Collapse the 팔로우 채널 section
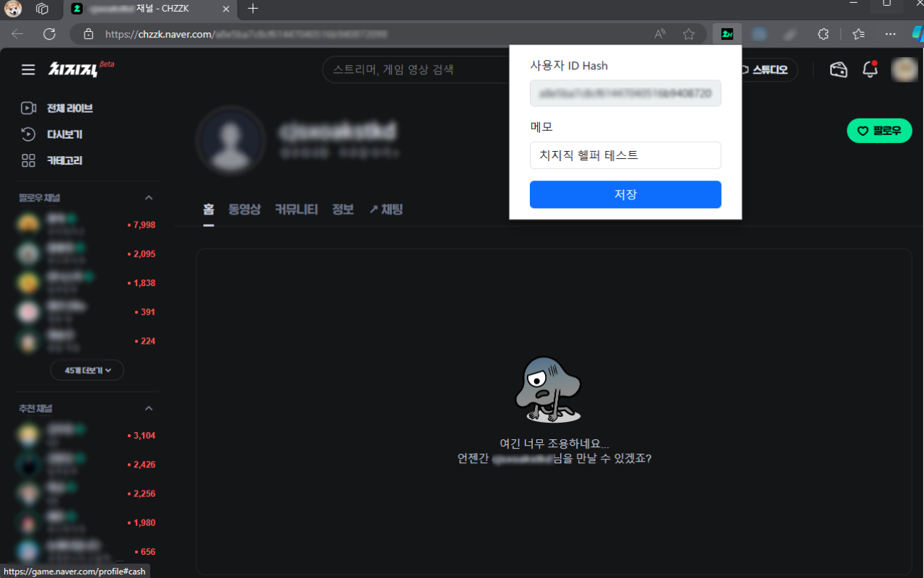The width and height of the screenshot is (924, 578). pos(148,197)
